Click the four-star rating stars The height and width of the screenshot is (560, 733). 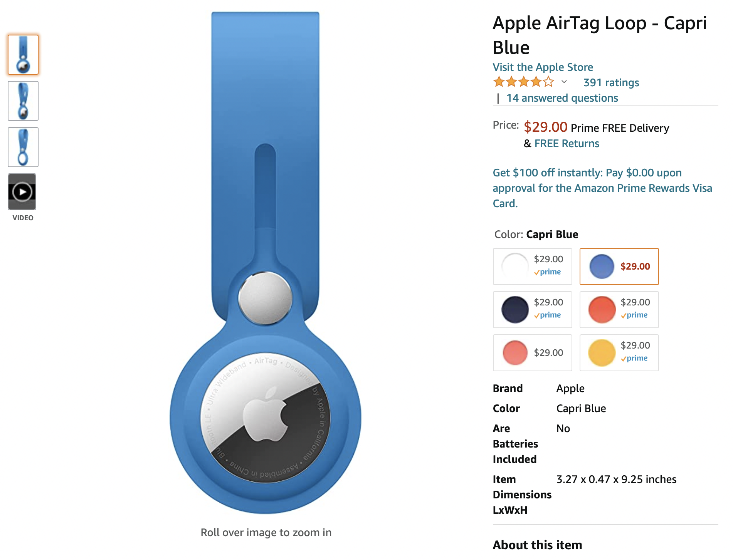click(x=523, y=82)
